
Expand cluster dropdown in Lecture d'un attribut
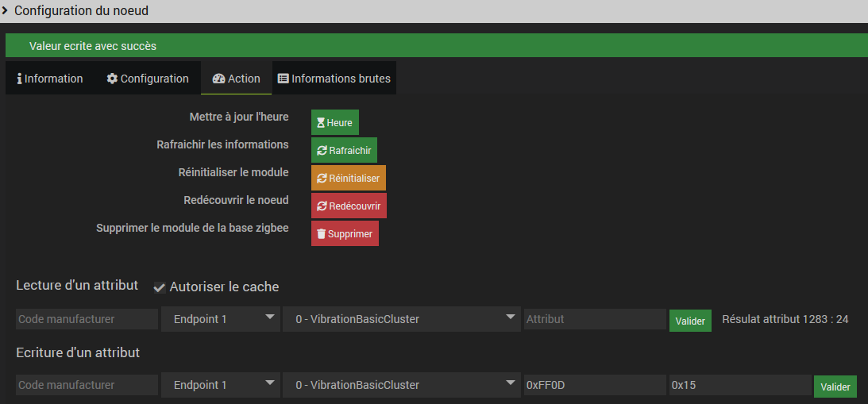pos(400,319)
